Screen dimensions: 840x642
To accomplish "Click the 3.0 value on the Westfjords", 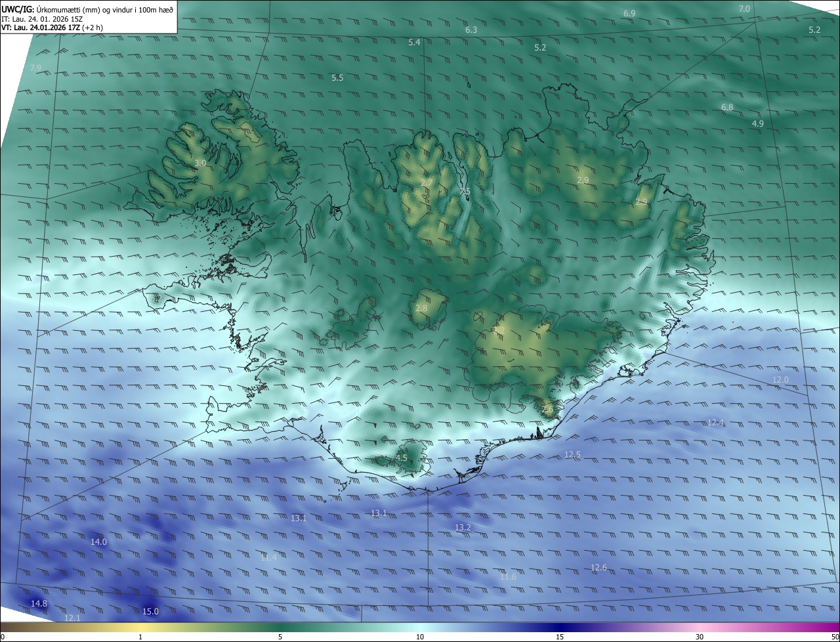I will pyautogui.click(x=200, y=162).
